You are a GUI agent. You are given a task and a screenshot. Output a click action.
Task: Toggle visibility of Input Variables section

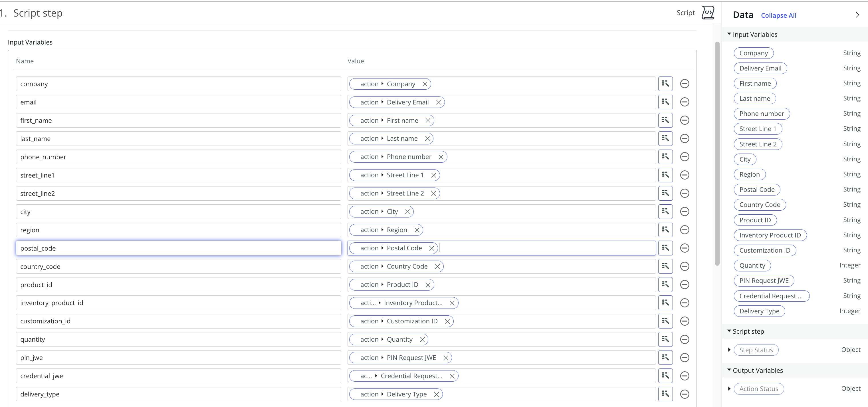729,34
